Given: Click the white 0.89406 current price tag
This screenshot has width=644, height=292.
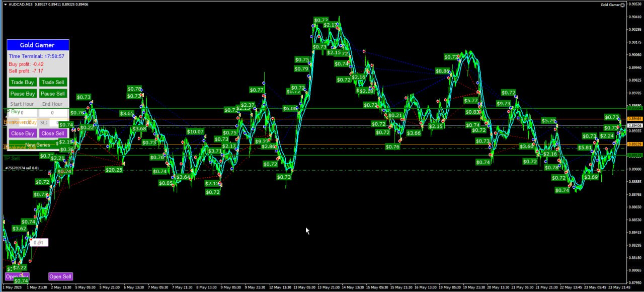Looking at the screenshot, I should tap(636, 125).
